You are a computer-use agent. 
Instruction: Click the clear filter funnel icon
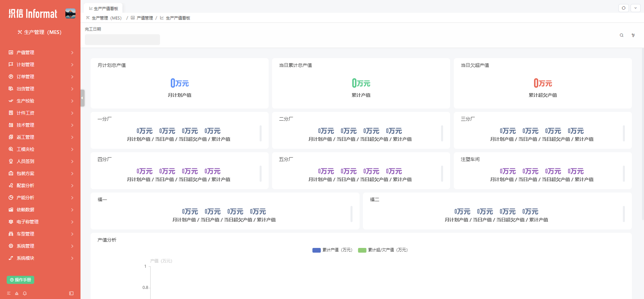[x=633, y=35]
